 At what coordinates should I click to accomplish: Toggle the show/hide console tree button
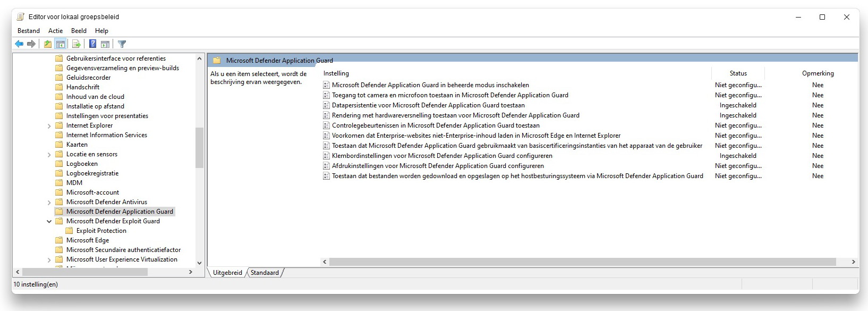(61, 44)
